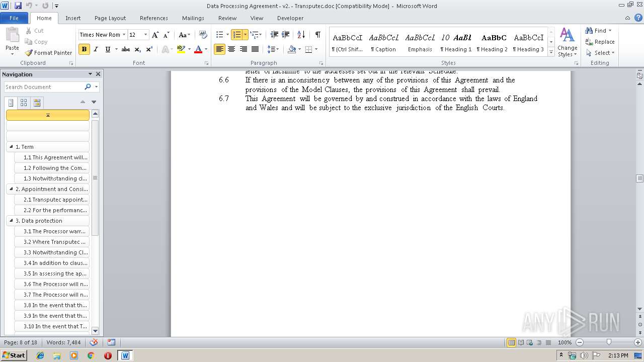Go to '3.1 The Processor warr...' heading
Viewport: 644px width, 362px height.
click(x=52, y=231)
